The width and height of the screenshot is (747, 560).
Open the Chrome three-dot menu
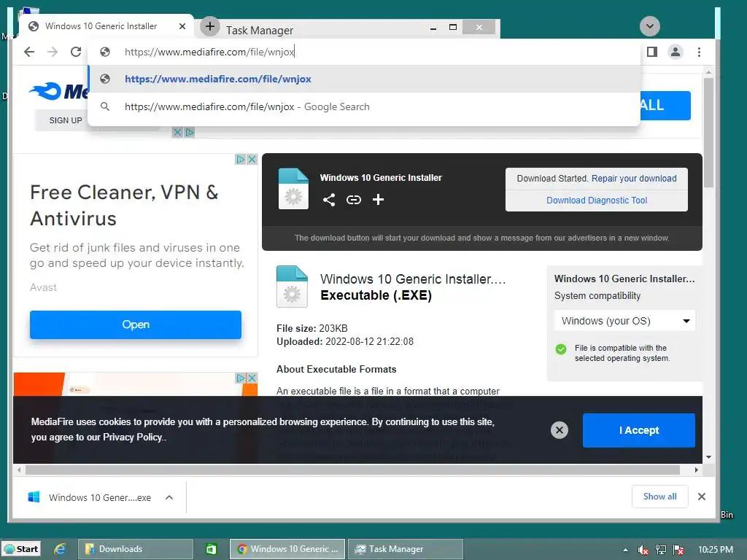tap(699, 52)
